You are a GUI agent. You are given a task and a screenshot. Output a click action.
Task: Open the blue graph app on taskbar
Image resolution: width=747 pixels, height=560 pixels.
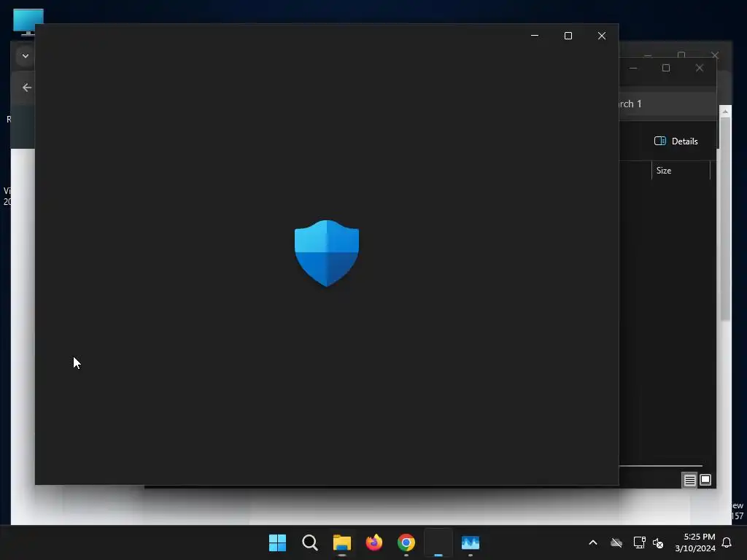(x=471, y=542)
